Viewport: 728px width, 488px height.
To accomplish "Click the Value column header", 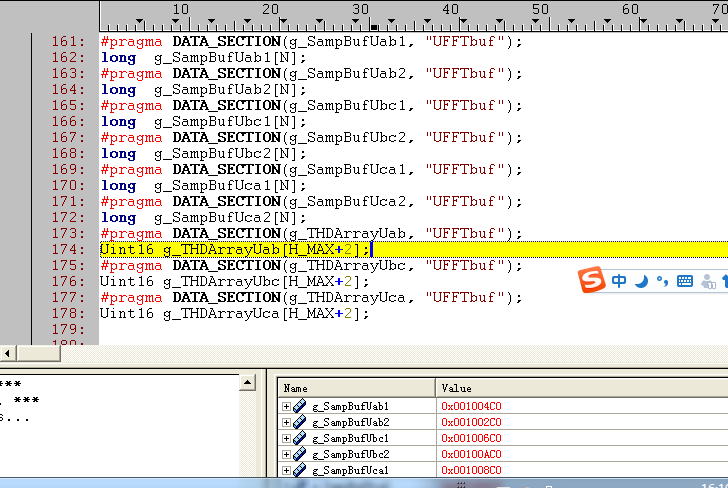I will coord(582,388).
